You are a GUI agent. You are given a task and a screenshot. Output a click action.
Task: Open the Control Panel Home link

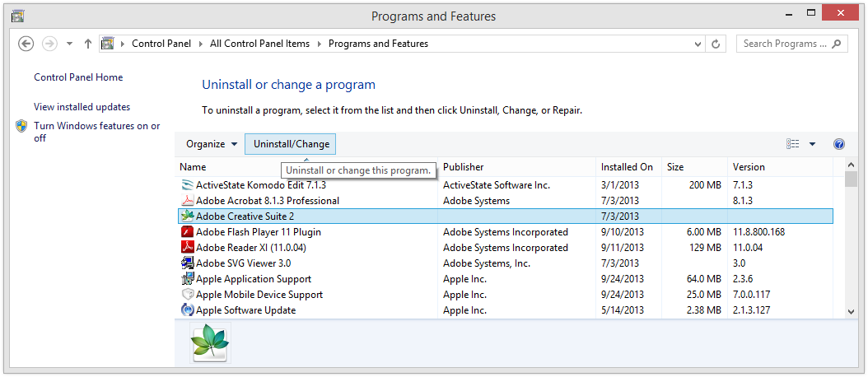click(x=78, y=77)
